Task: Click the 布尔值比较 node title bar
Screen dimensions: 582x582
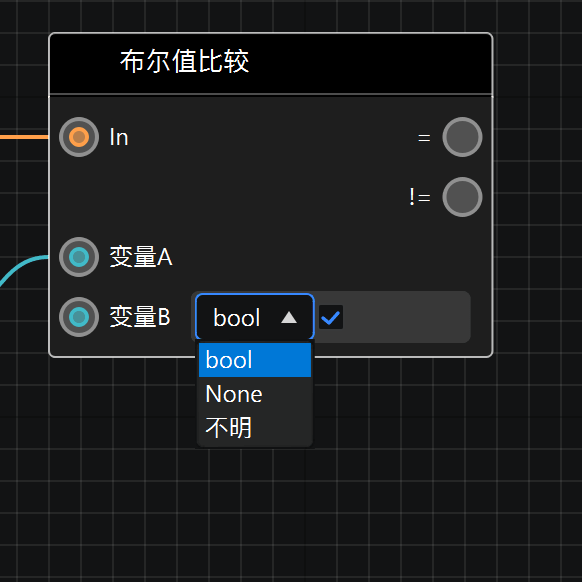Action: pos(271,63)
